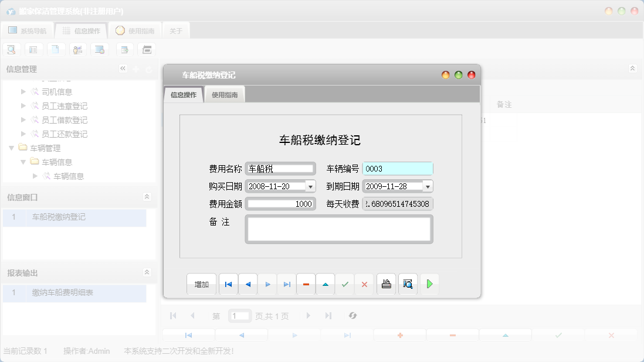Click the 增加 button to add a record
Image resolution: width=644 pixels, height=362 pixels.
click(201, 284)
